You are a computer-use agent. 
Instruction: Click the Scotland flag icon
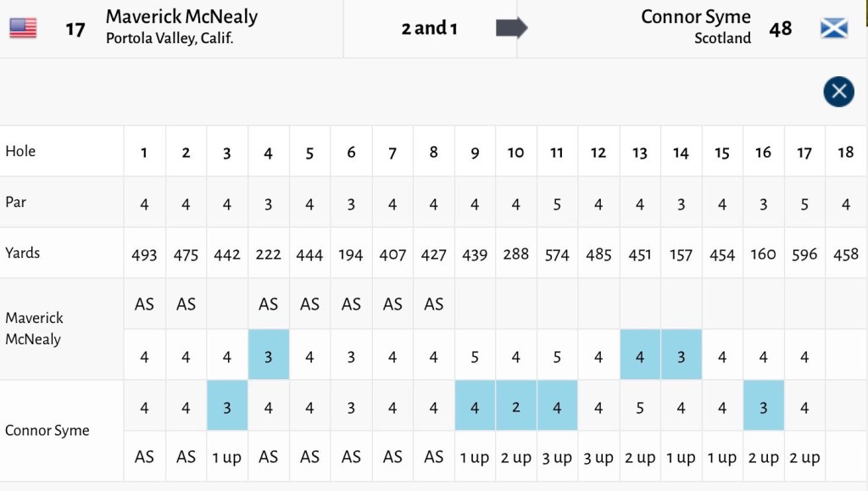(834, 28)
